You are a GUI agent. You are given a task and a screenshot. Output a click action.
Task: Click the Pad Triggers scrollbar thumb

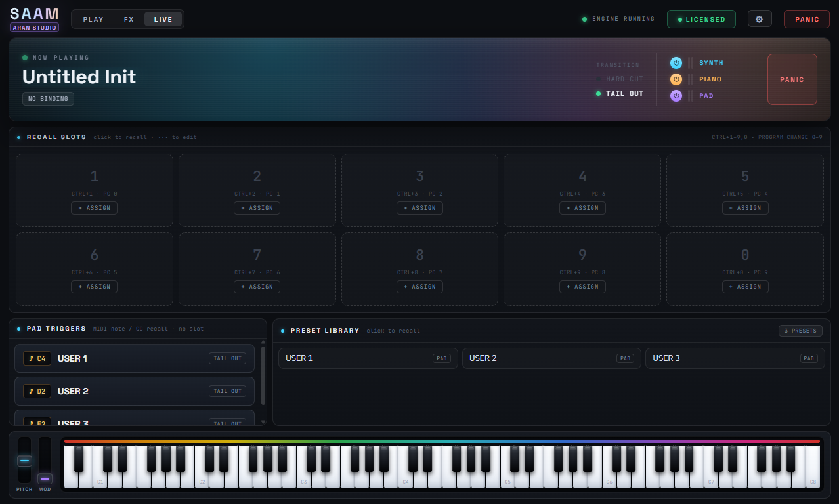tap(263, 375)
